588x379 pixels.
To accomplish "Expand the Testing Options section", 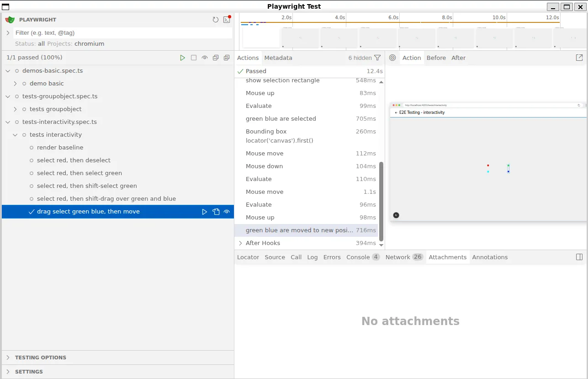I will [40, 358].
